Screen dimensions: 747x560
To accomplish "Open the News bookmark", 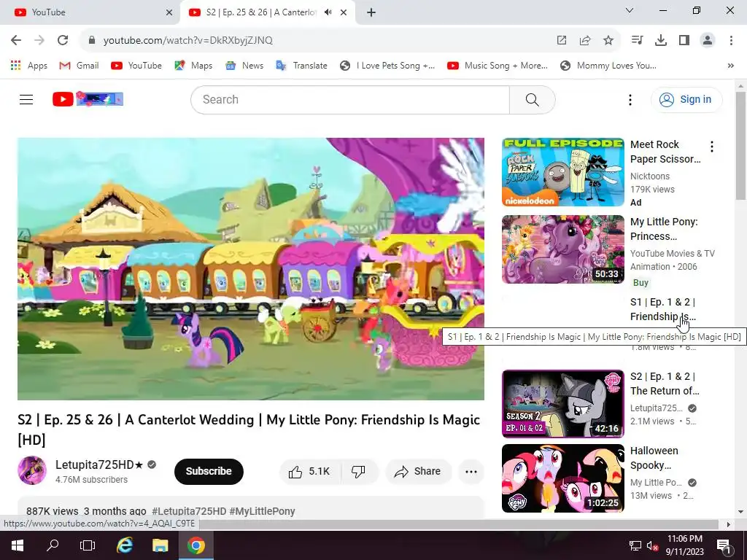I will [x=244, y=66].
